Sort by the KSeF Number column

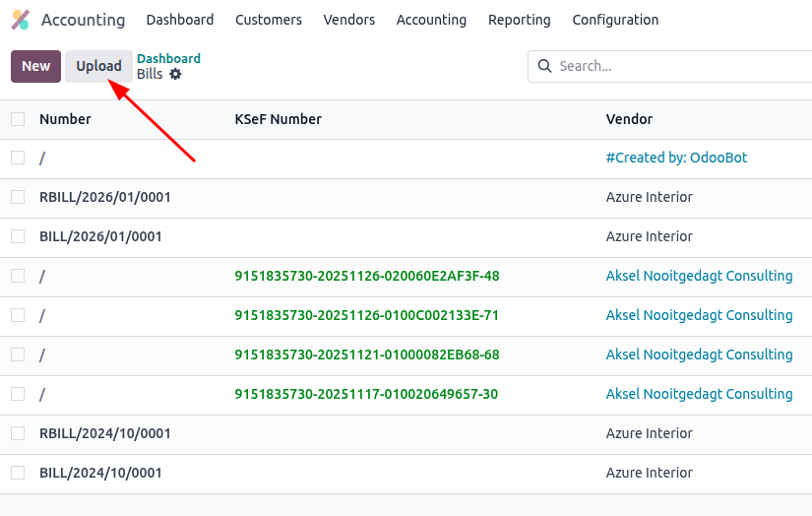278,119
